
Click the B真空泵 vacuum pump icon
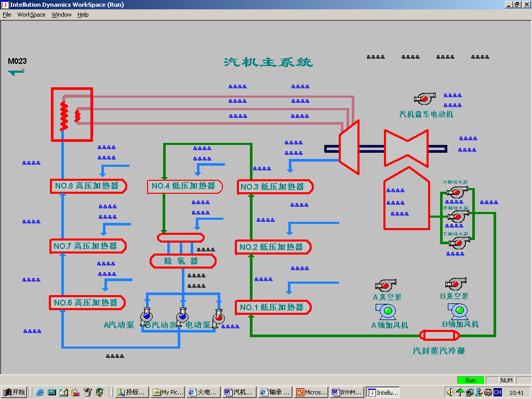click(x=456, y=284)
